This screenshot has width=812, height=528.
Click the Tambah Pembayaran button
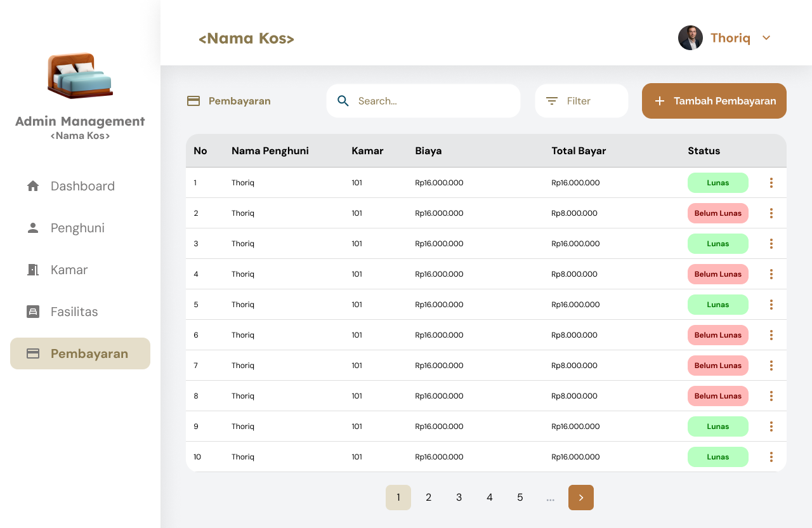tap(714, 100)
